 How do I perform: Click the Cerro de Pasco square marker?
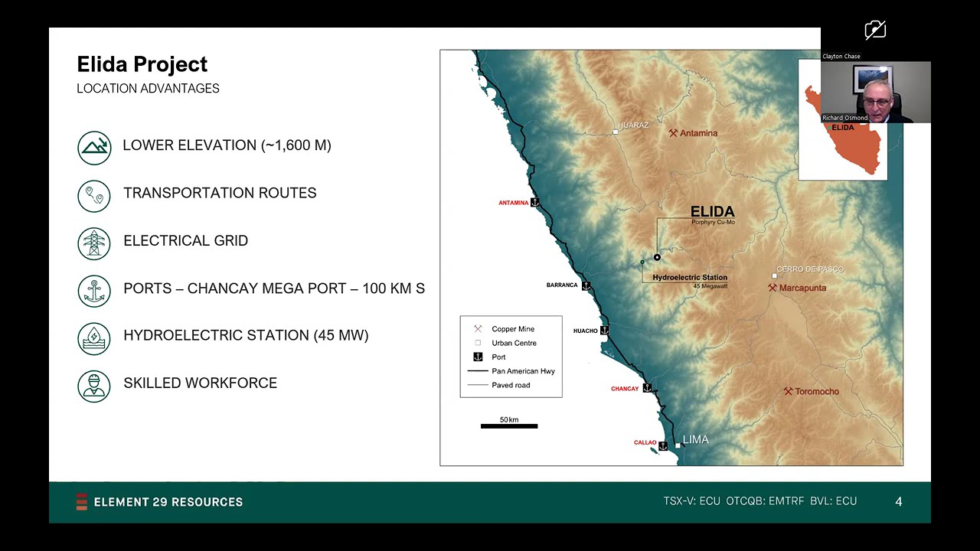coord(774,276)
